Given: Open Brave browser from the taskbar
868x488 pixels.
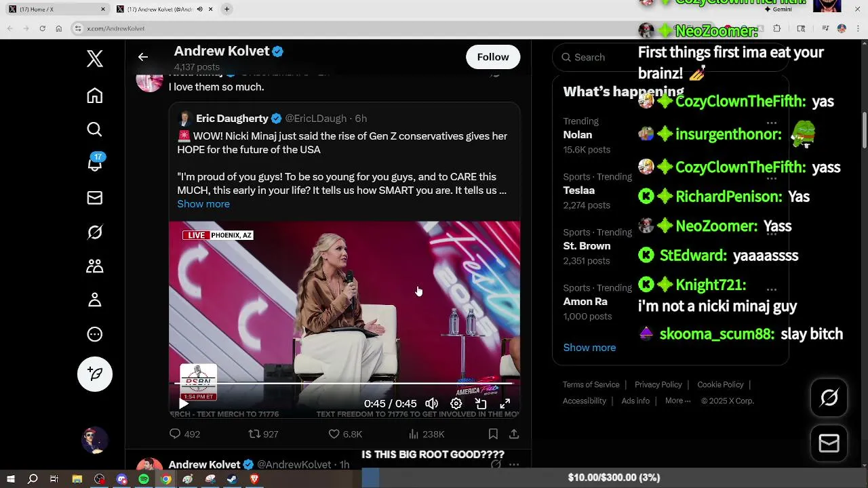Looking at the screenshot, I should (x=254, y=479).
